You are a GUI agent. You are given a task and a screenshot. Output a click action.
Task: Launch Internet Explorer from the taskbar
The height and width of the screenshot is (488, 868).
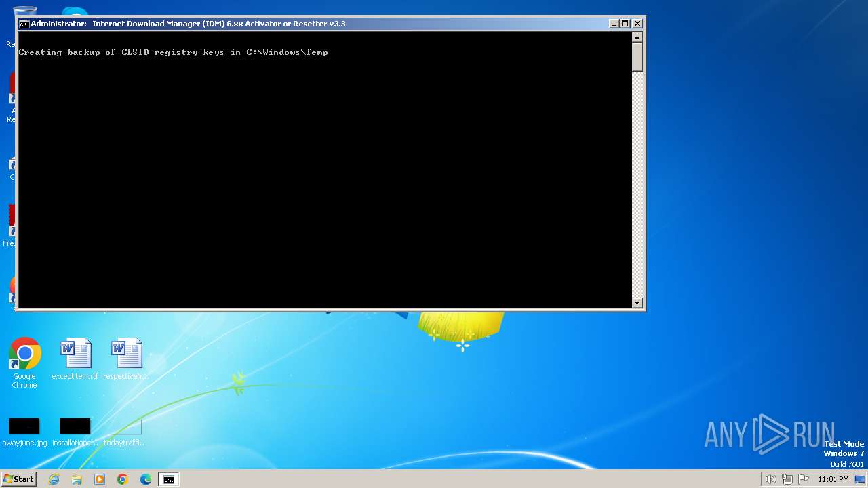(x=54, y=479)
